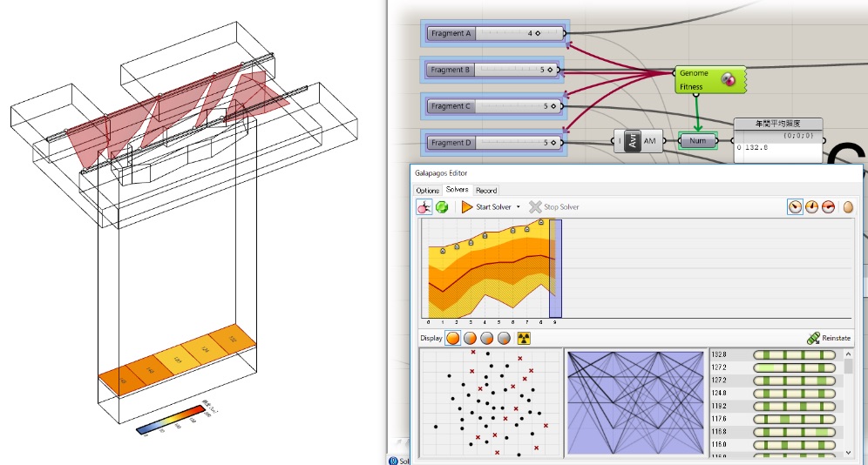
Task: Click the Num parameter component
Action: [x=697, y=141]
